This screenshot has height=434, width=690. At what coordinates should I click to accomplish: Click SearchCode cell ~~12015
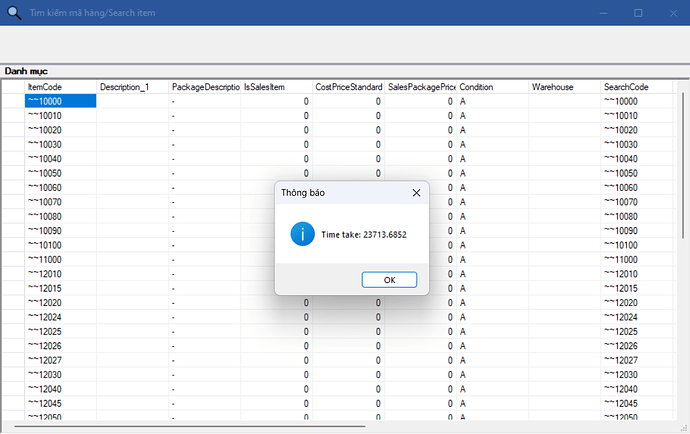tap(636, 288)
